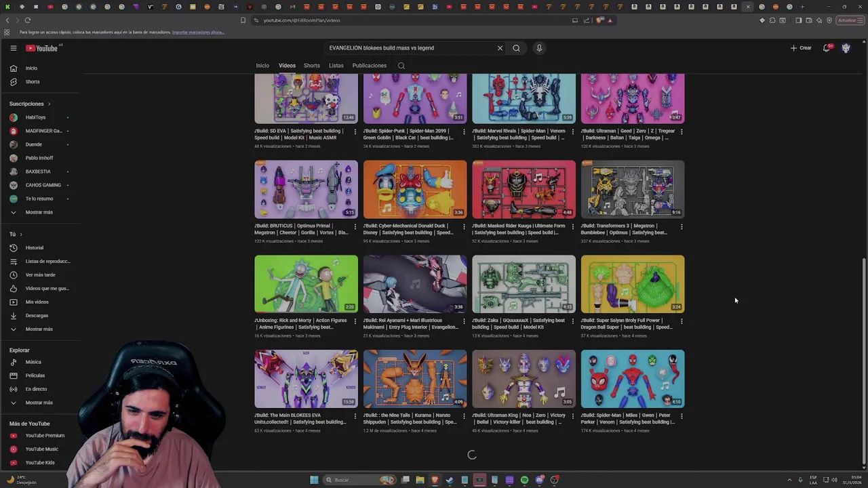This screenshot has height=488, width=868.
Task: Expand the Suscripciones section
Action: click(30, 104)
